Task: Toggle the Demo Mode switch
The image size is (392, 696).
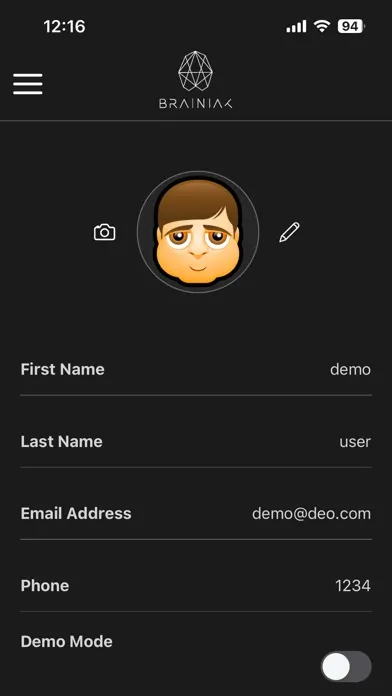Action: click(x=346, y=666)
